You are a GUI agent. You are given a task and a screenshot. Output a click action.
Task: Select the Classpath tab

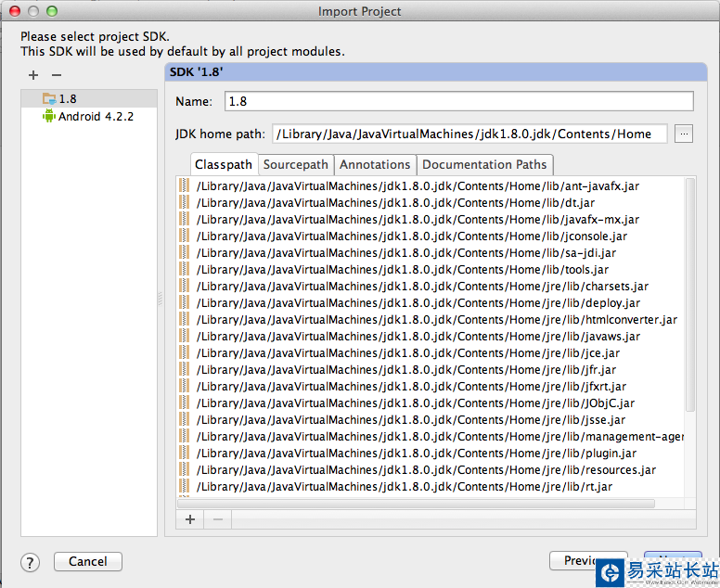(x=224, y=165)
